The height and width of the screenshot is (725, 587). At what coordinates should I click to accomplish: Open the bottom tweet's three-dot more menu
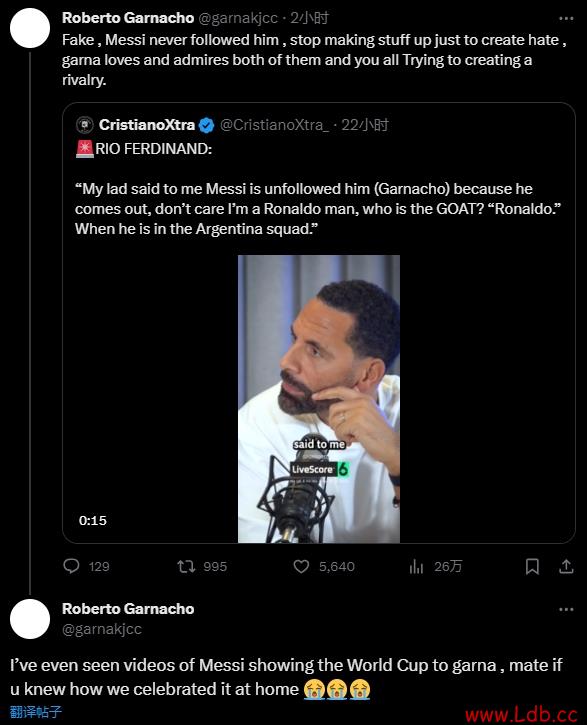pyautogui.click(x=566, y=609)
